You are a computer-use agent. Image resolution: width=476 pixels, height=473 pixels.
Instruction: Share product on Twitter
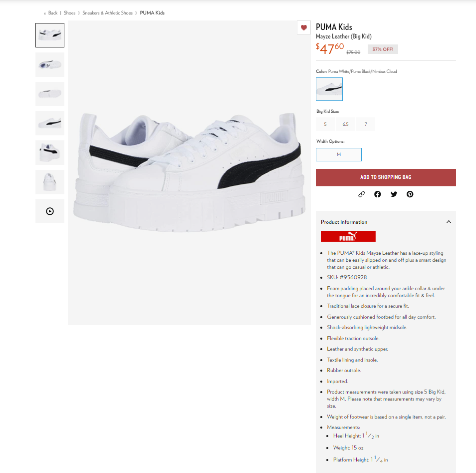point(394,194)
